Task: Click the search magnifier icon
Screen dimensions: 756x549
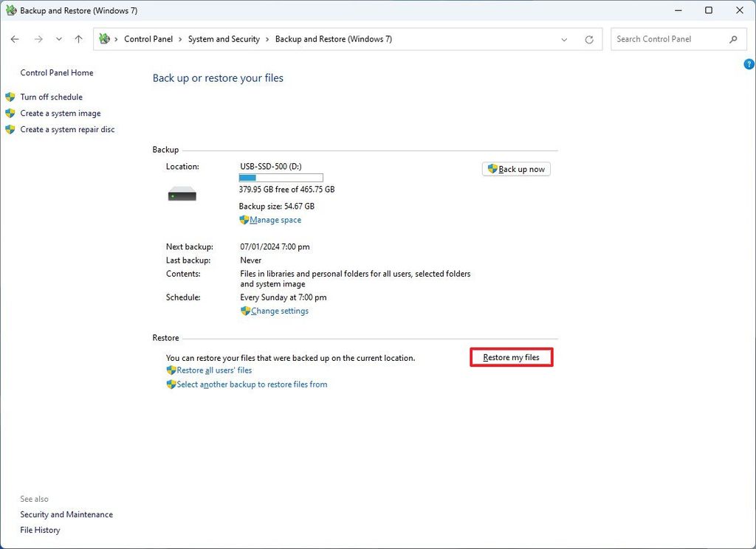Action: click(x=733, y=39)
